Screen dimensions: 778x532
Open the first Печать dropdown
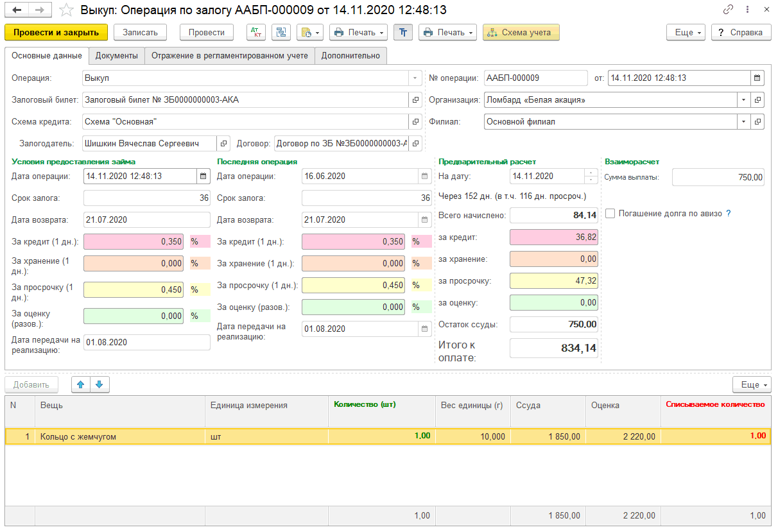[359, 32]
